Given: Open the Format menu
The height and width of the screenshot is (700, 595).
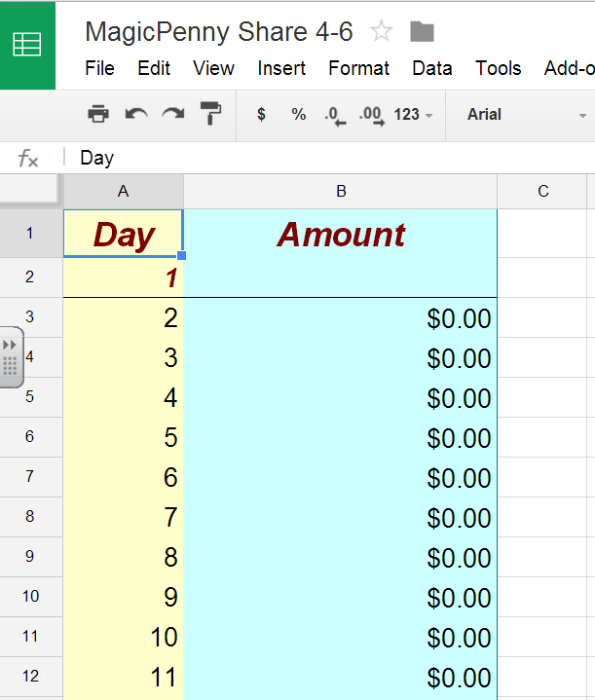Looking at the screenshot, I should pyautogui.click(x=358, y=68).
